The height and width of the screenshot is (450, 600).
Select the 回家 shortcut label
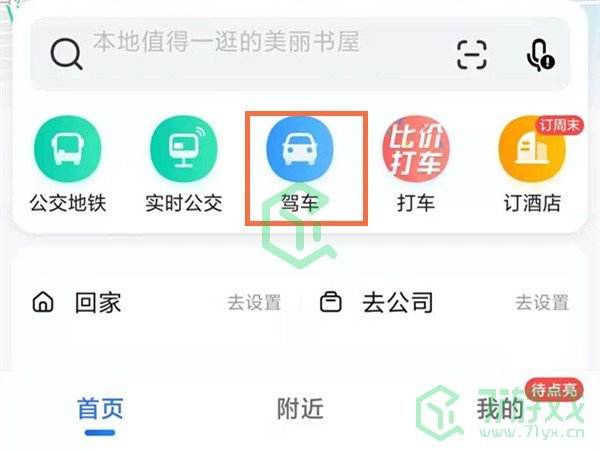[98, 303]
